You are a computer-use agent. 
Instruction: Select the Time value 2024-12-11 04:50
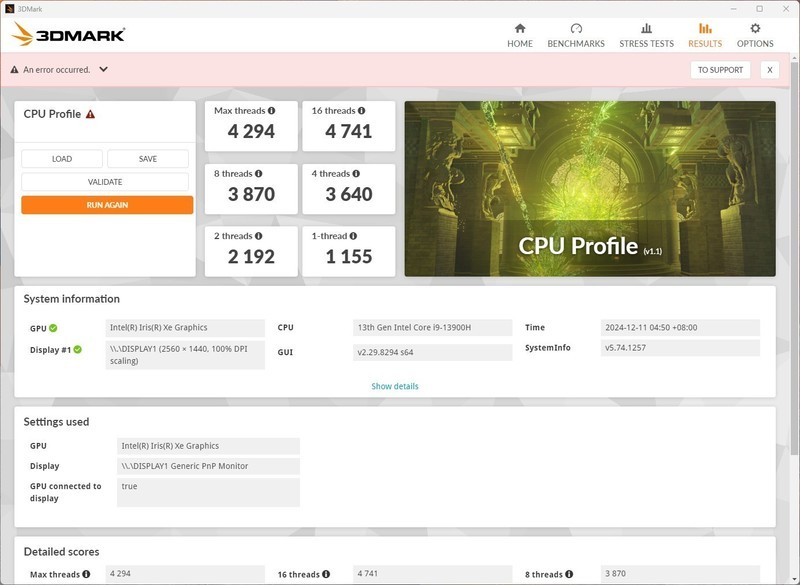pyautogui.click(x=680, y=327)
